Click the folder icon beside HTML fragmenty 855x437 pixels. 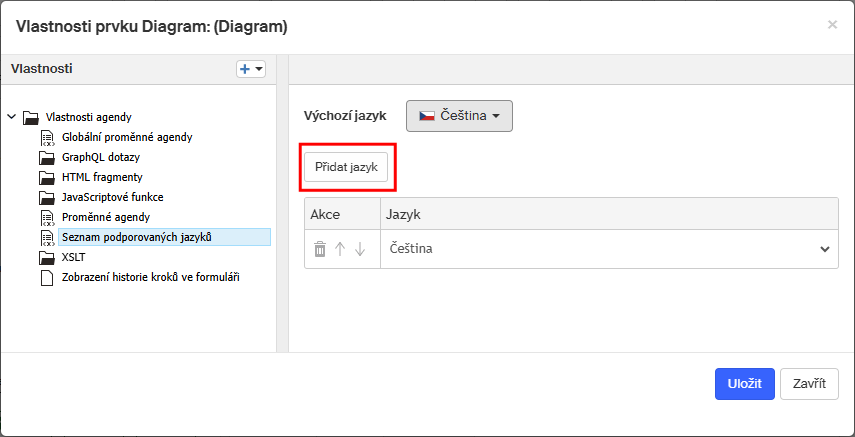point(47,178)
